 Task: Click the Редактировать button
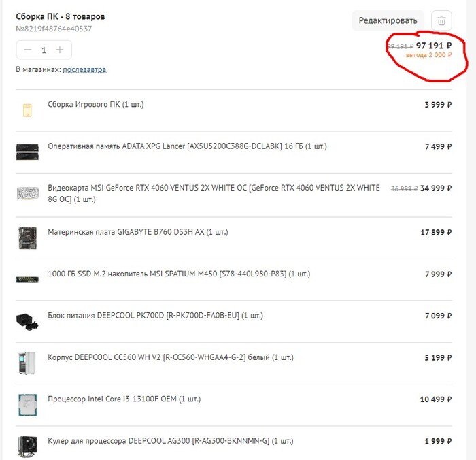pyautogui.click(x=388, y=20)
